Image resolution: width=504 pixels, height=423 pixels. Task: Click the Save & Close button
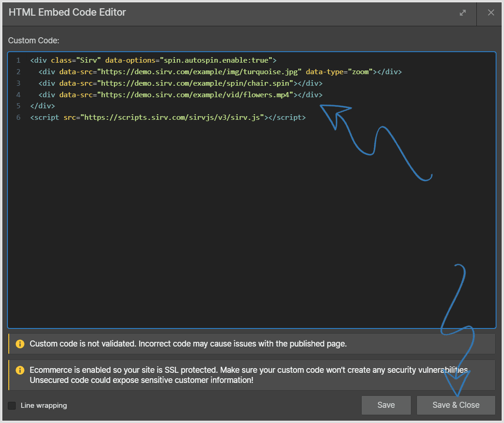tap(456, 405)
